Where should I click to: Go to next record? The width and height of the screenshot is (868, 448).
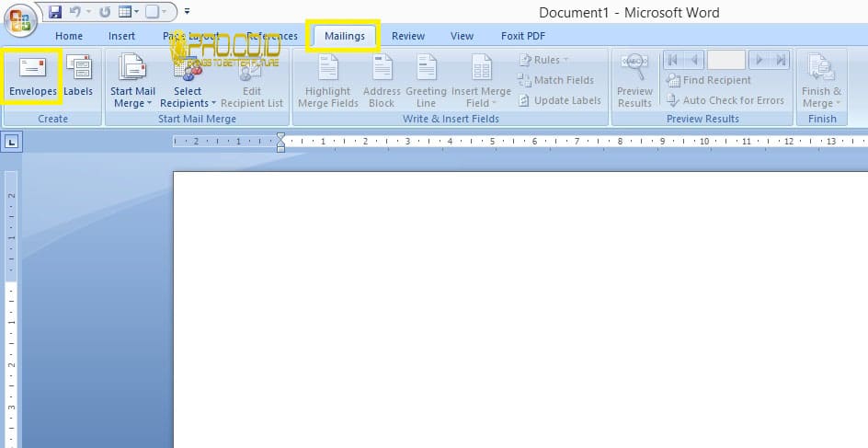coord(759,60)
